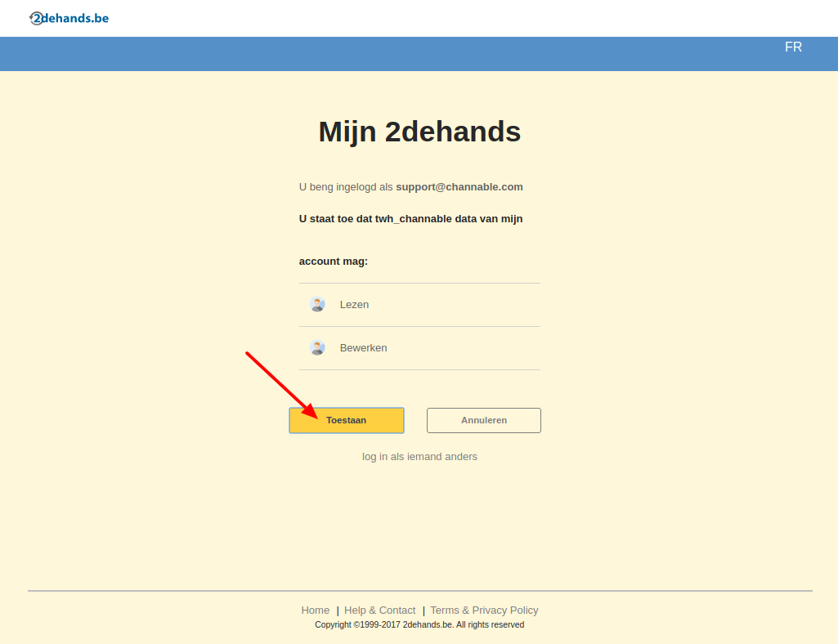The image size is (838, 644).
Task: Select the Bewerken permission text
Action: [x=364, y=348]
